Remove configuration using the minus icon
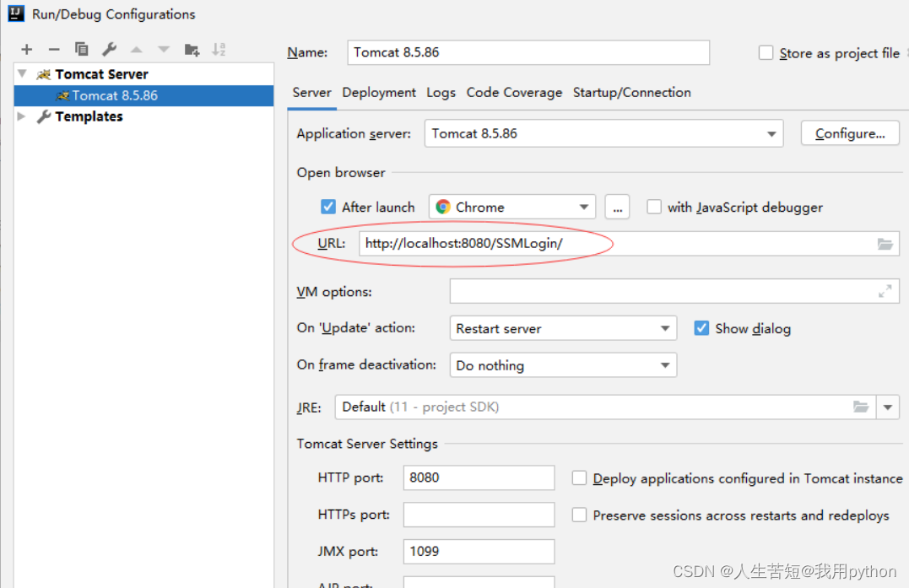909x588 pixels. pos(54,50)
